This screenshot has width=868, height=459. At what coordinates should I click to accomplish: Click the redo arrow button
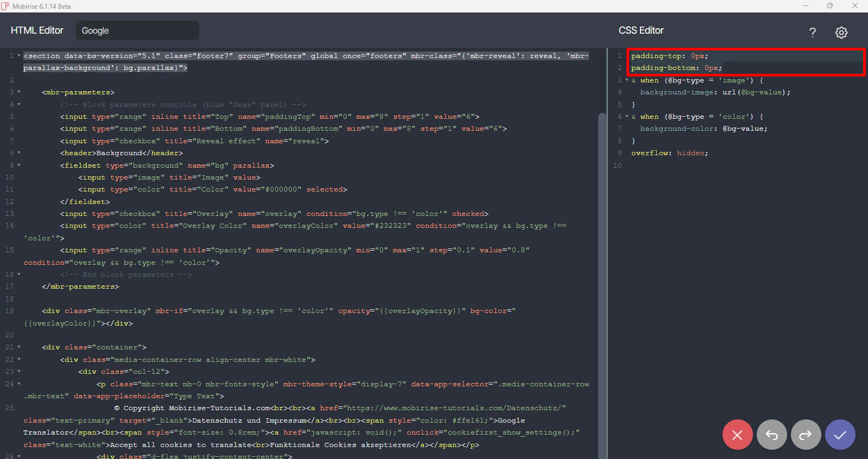coord(806,435)
